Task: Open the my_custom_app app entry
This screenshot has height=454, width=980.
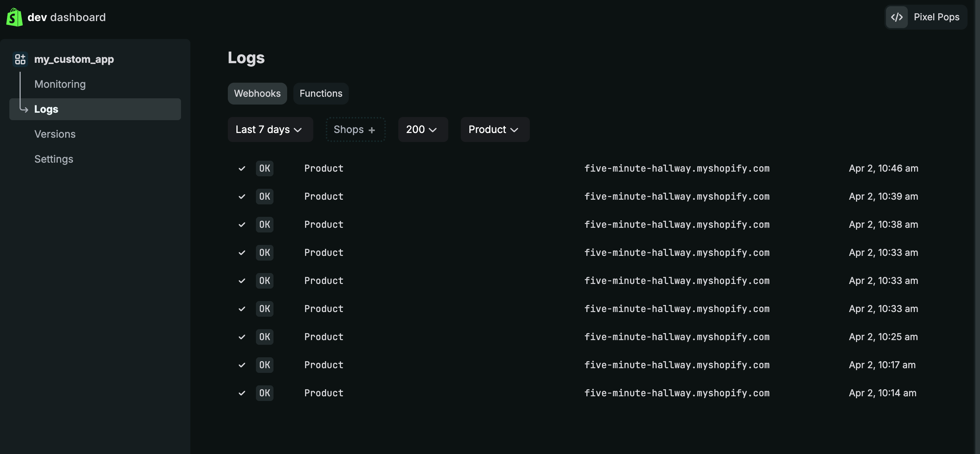Action: coord(74,59)
